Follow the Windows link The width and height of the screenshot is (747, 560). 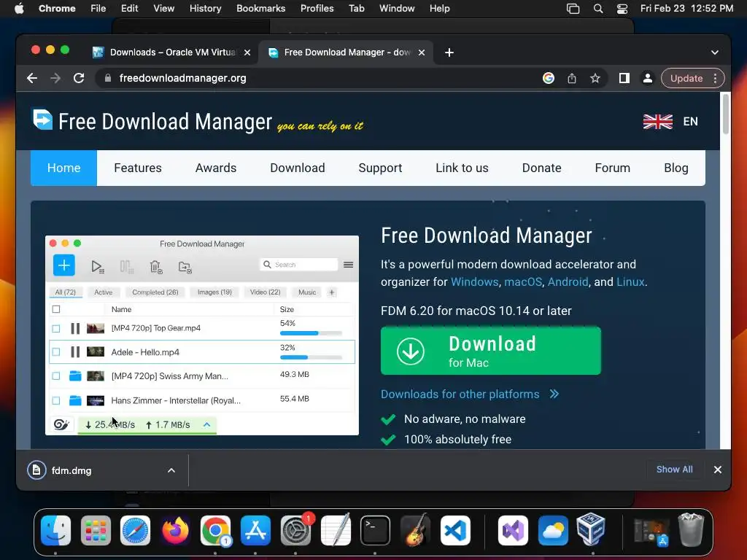coord(474,282)
